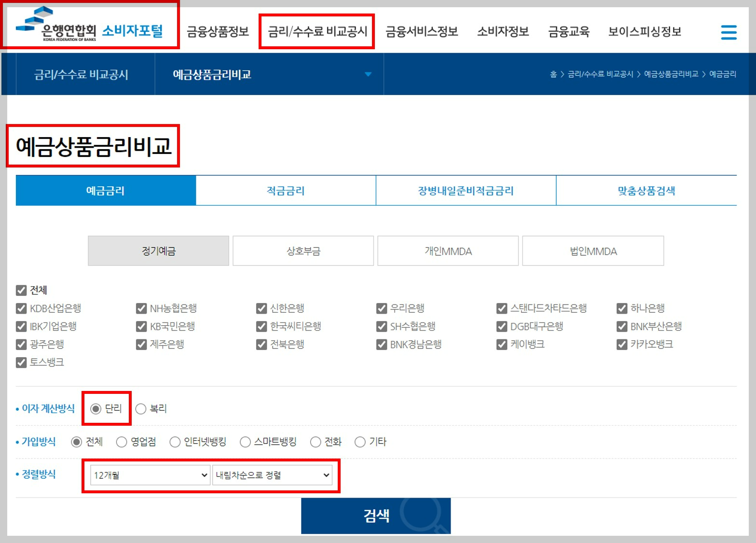Open the 보이스피싱정보 menu
The image size is (756, 543).
pyautogui.click(x=645, y=32)
